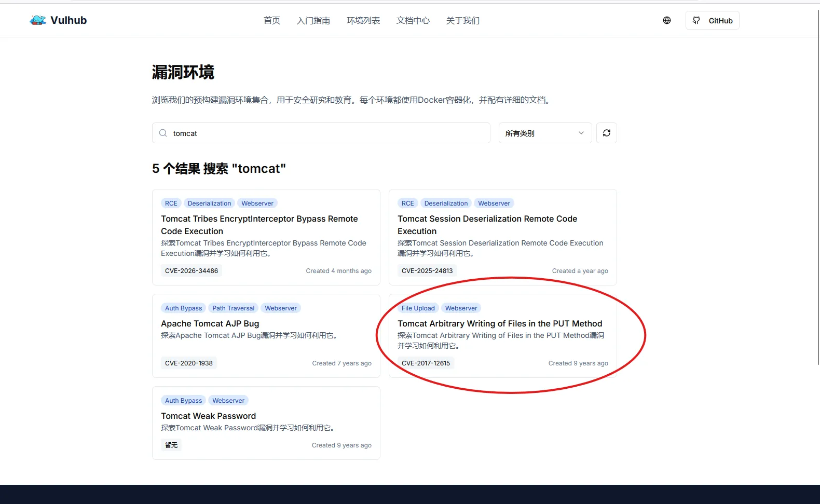This screenshot has width=820, height=504.
Task: Open Tomcat Tribes EncryptInterceptor Bypass card
Action: tap(259, 225)
